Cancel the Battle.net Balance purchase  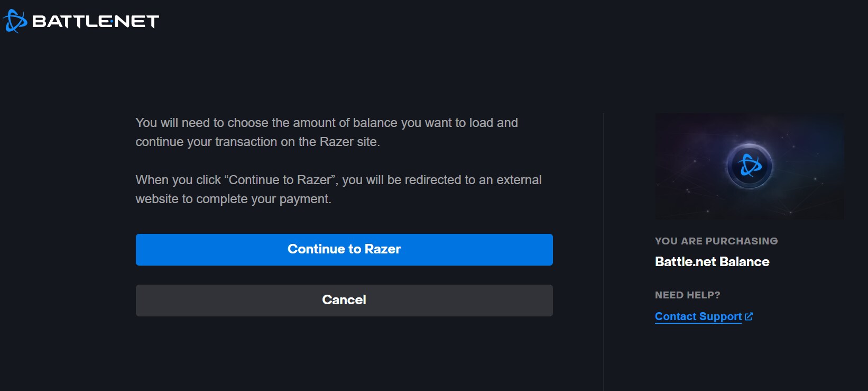344,300
